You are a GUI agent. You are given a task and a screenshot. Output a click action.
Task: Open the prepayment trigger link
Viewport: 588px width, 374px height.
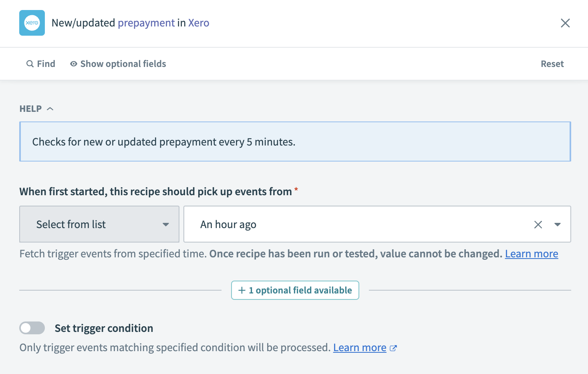point(146,23)
